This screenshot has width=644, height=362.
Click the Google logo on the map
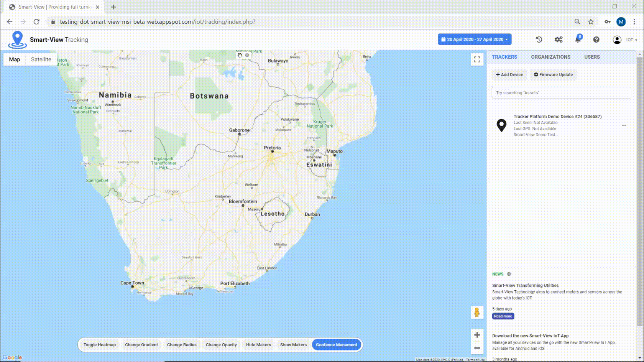(x=12, y=357)
